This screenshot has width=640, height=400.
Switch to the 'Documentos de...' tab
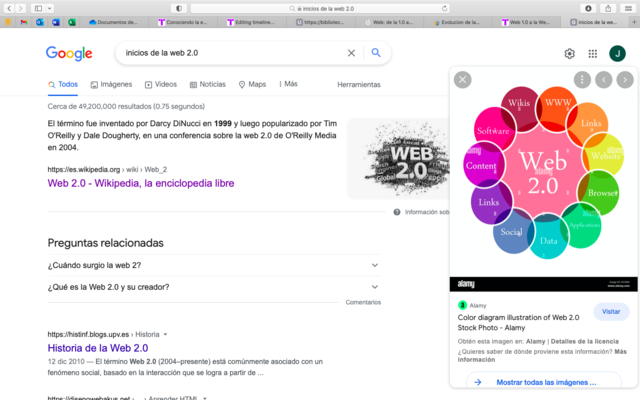point(113,22)
